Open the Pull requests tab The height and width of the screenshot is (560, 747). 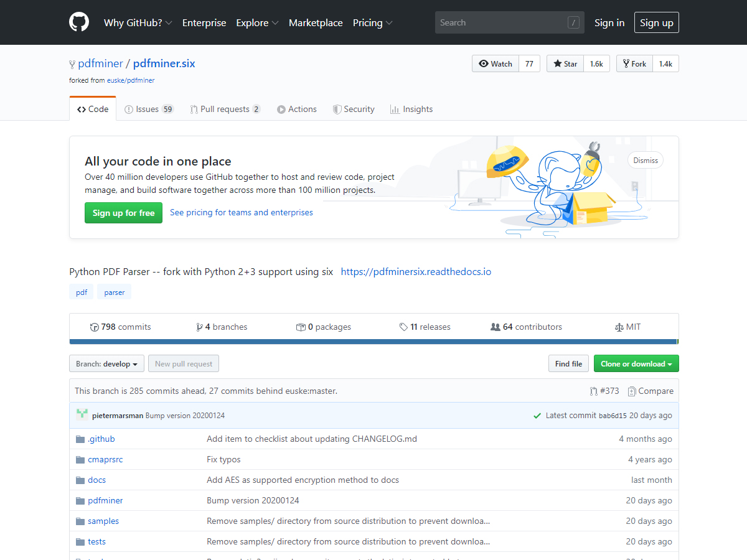pyautogui.click(x=225, y=109)
